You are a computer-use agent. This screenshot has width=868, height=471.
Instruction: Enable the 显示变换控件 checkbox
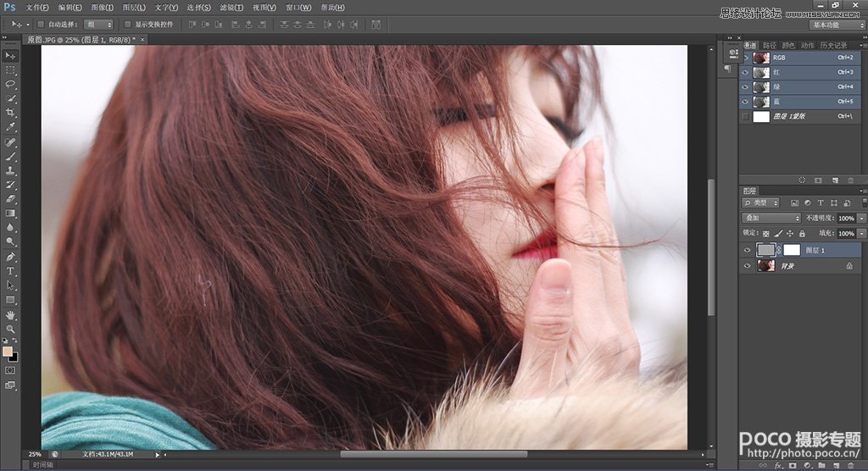click(128, 25)
